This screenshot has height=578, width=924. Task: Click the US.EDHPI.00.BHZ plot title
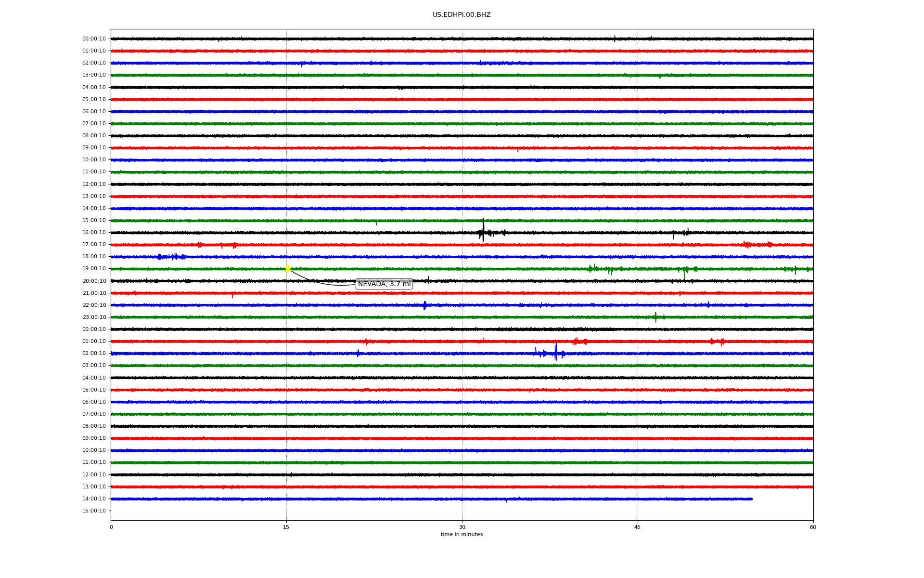pyautogui.click(x=462, y=15)
